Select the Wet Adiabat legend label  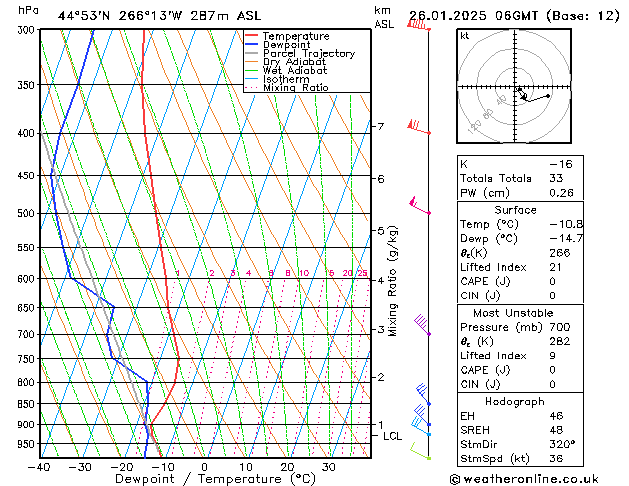tap(295, 71)
